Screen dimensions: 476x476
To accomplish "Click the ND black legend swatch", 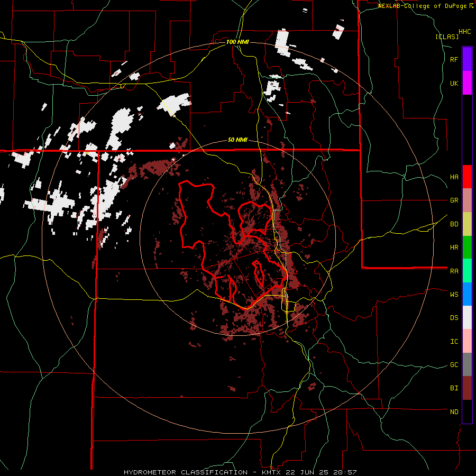I will click(x=467, y=411).
